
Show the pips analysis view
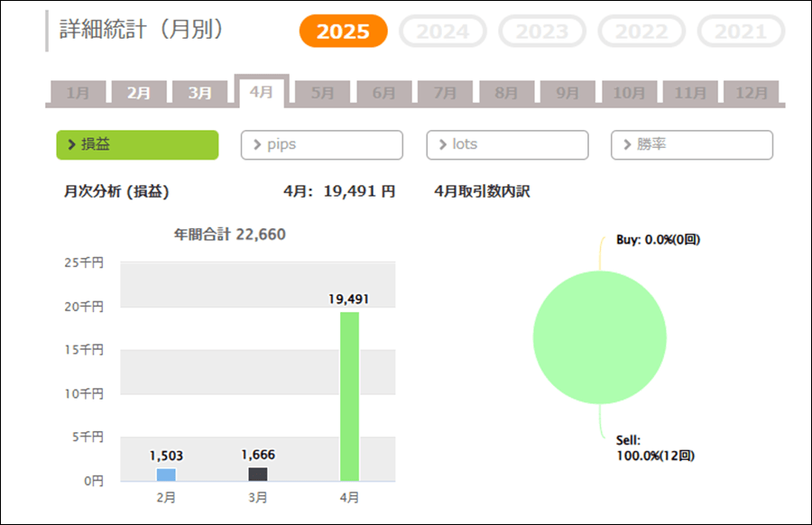click(x=321, y=144)
